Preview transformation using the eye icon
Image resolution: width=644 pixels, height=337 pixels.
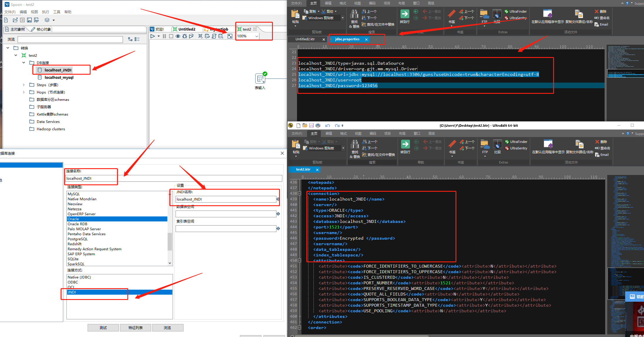point(178,36)
